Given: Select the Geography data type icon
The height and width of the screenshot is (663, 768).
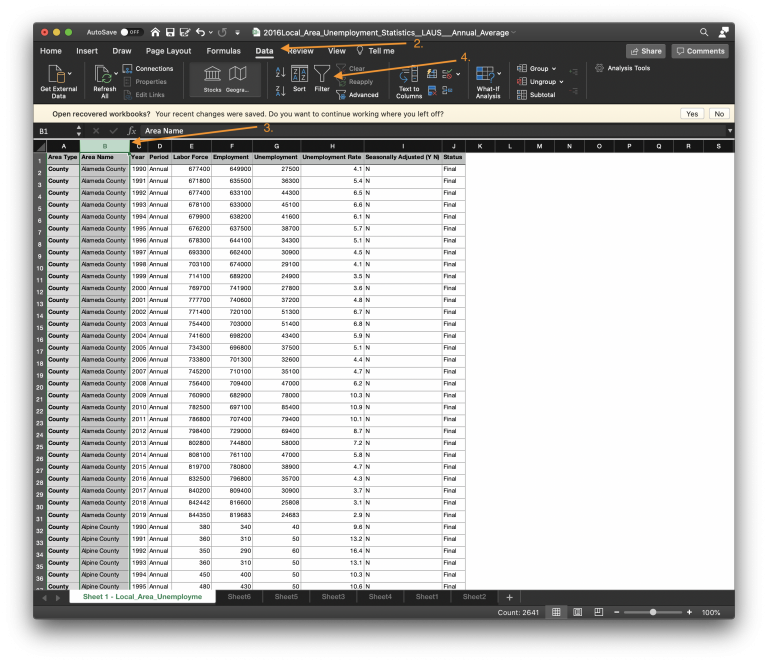Looking at the screenshot, I should click(238, 74).
